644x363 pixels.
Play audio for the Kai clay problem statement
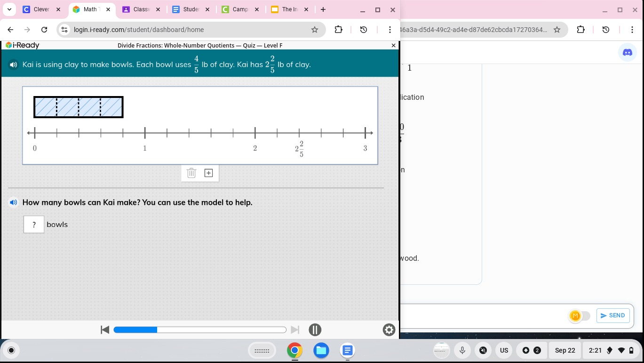[14, 65]
